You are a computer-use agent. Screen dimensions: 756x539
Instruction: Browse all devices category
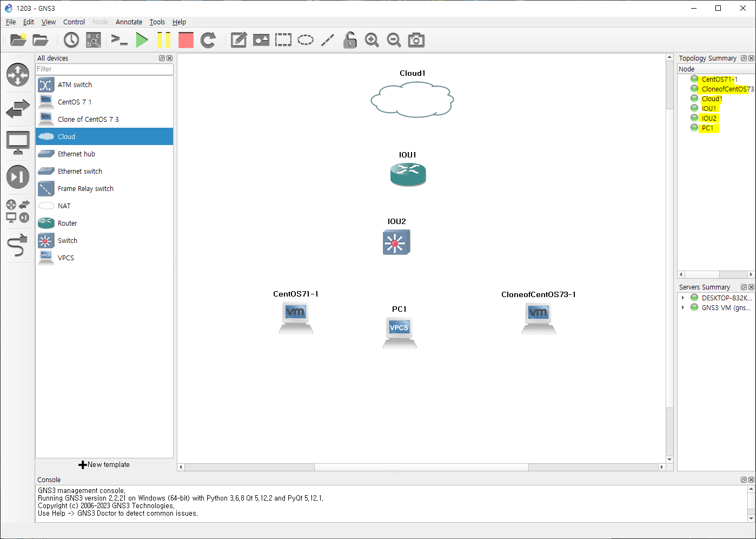(18, 211)
